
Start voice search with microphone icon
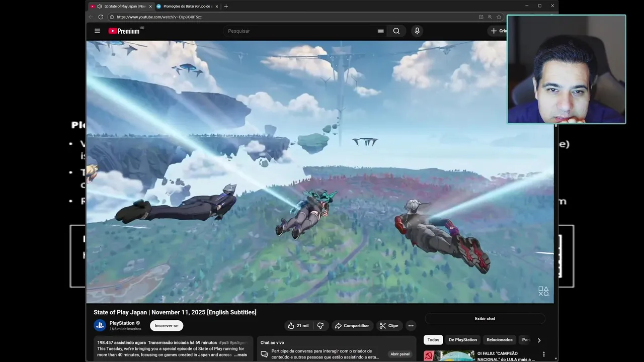[x=417, y=31]
